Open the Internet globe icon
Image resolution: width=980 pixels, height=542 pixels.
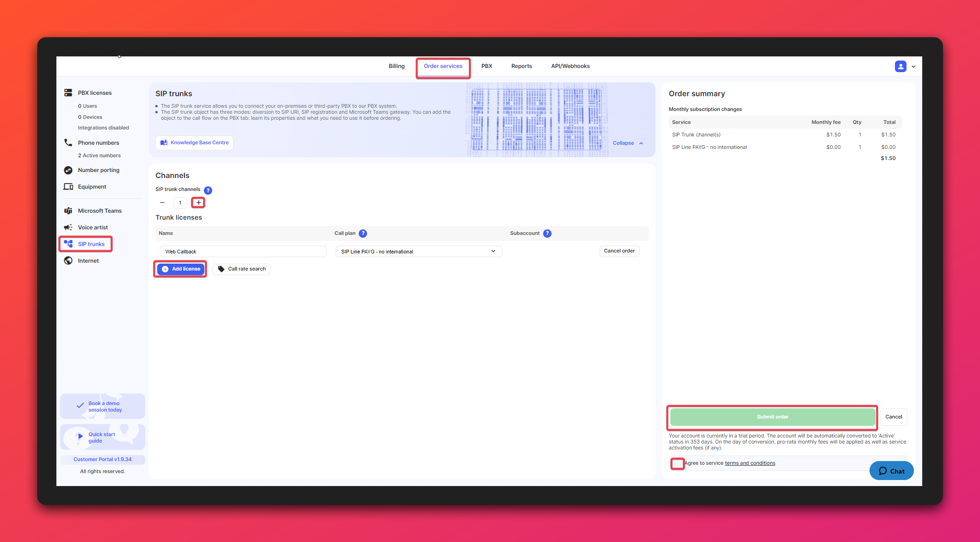point(68,261)
